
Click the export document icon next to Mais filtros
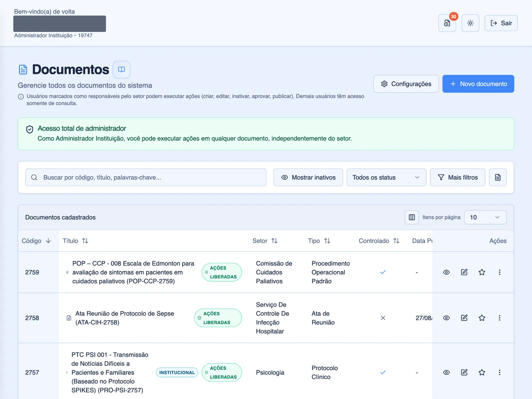498,177
